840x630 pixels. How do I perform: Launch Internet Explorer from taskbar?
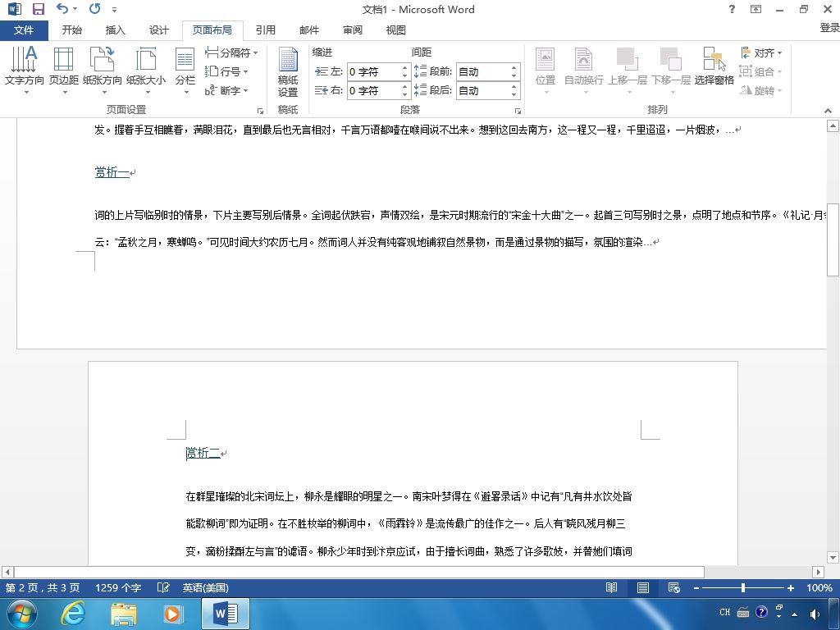(x=73, y=614)
